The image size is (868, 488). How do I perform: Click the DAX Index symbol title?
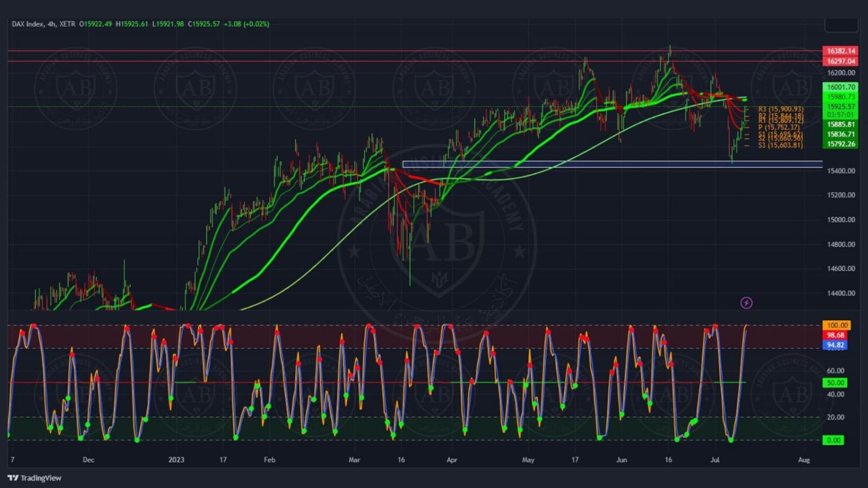tap(43, 24)
